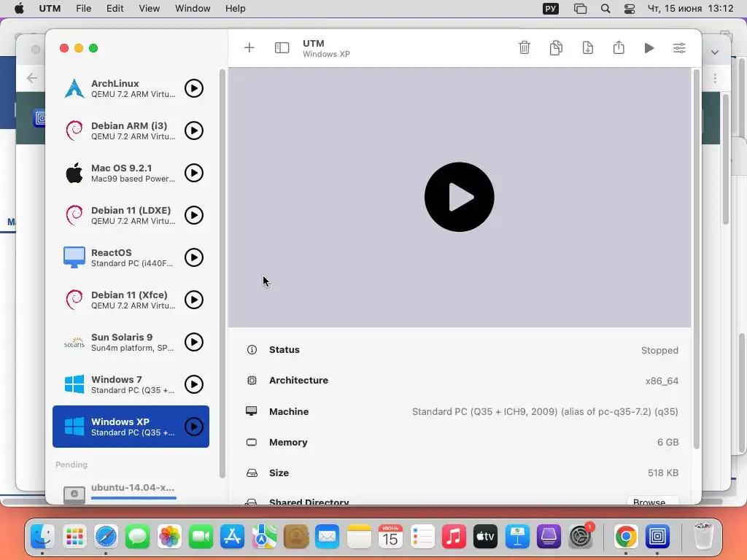Open Spotlight search in the menu bar
Image resolution: width=747 pixels, height=560 pixels.
[x=605, y=9]
